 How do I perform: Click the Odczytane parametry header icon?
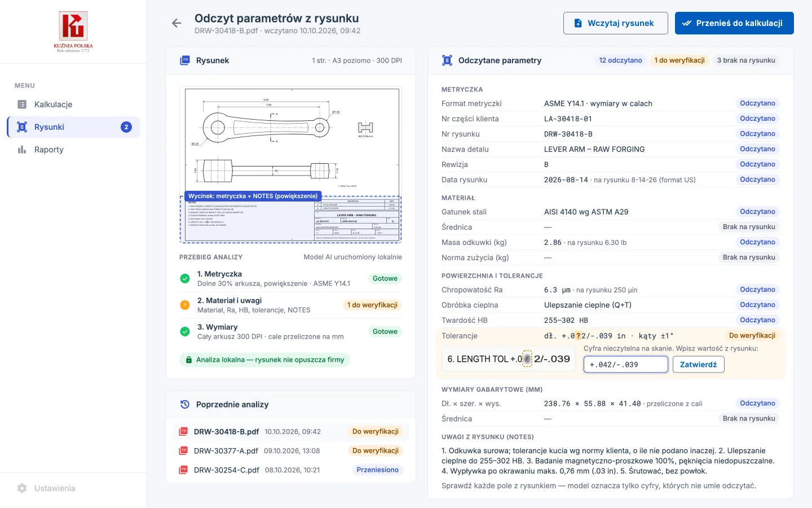[447, 60]
